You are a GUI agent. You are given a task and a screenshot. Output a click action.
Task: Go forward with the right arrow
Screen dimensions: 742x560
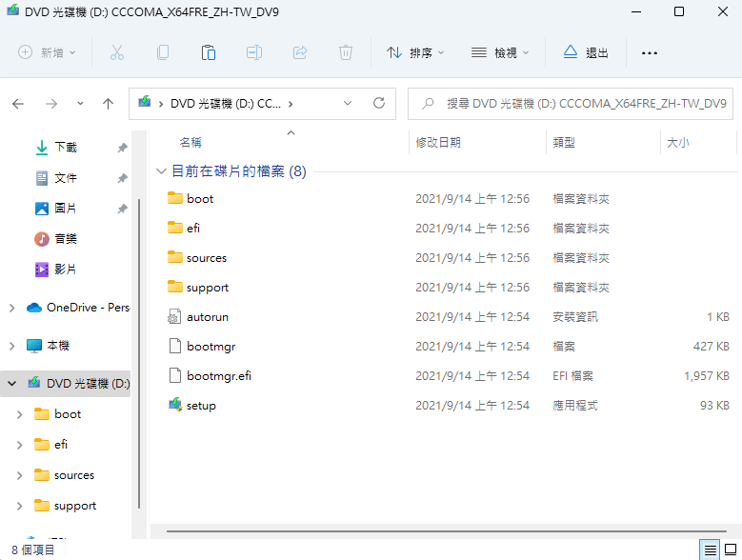(51, 104)
